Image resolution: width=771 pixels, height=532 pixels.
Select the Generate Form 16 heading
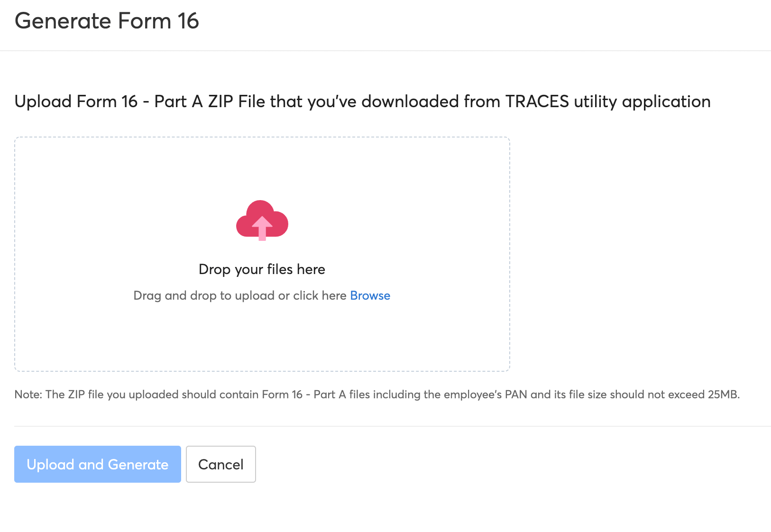(107, 21)
